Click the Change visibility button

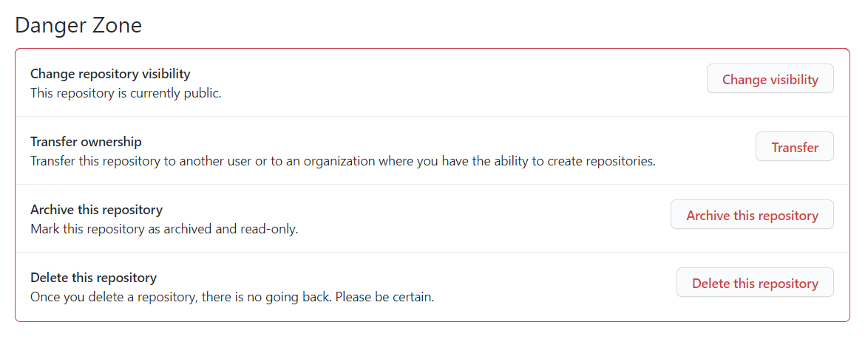pos(770,79)
